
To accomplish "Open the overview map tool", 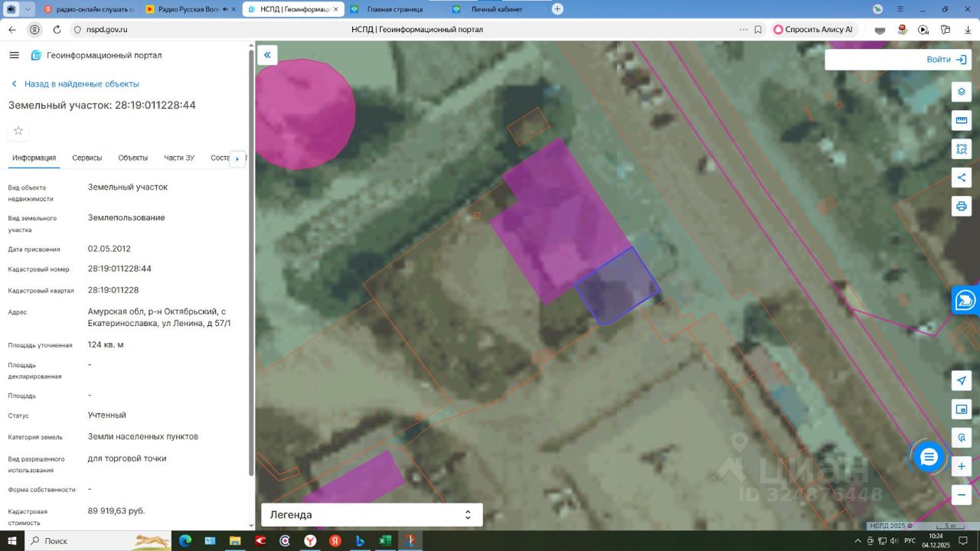I will pos(962,409).
